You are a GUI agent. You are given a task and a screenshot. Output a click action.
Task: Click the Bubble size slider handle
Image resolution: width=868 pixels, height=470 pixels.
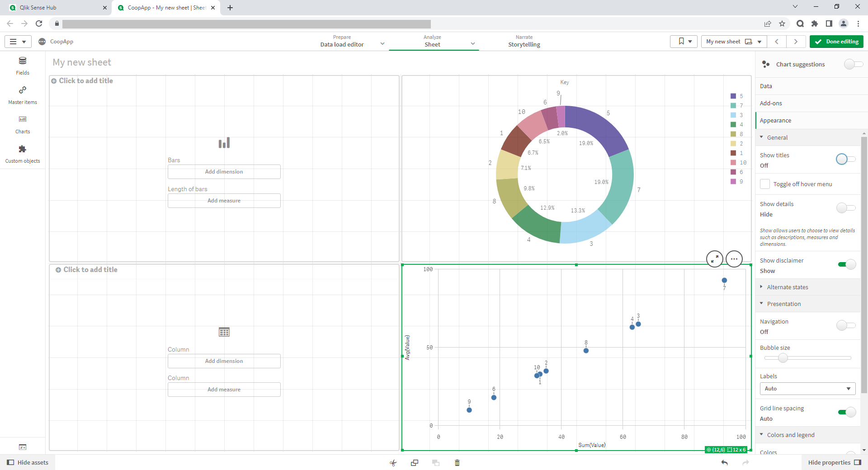point(783,358)
